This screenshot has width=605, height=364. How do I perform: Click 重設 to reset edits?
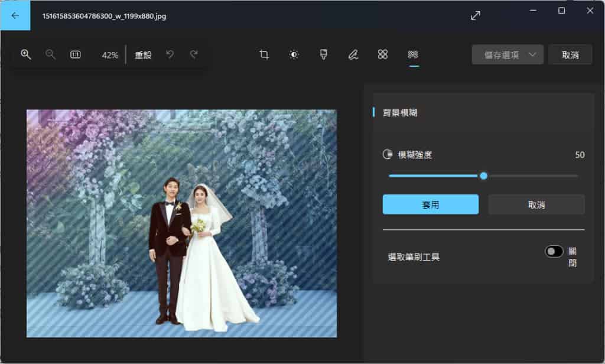(x=143, y=55)
